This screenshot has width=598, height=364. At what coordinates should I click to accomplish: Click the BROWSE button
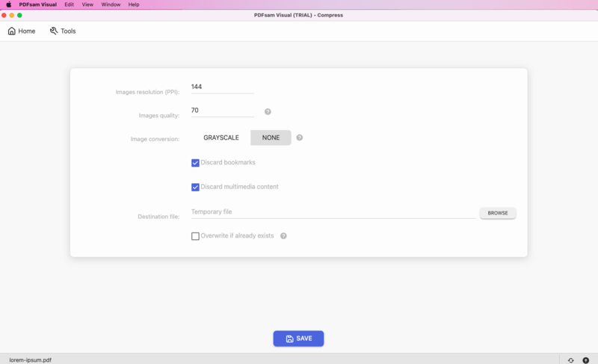498,213
